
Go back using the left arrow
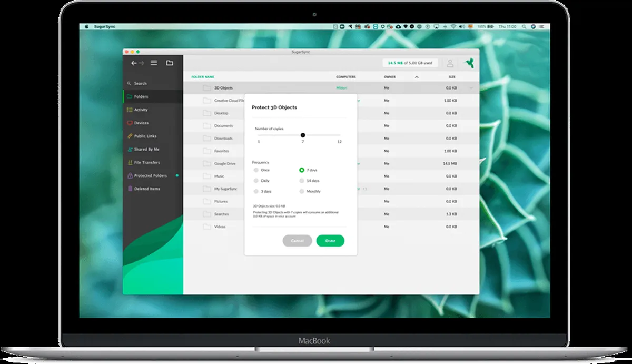point(134,63)
